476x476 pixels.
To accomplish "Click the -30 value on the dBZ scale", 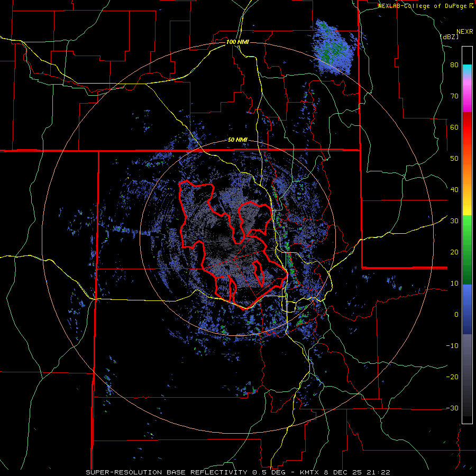I will (x=452, y=408).
